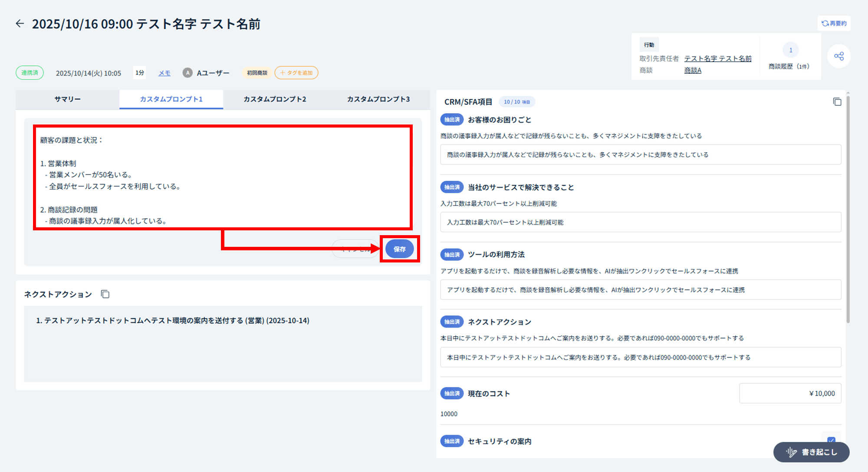Open 商談A deal link

[x=693, y=70]
